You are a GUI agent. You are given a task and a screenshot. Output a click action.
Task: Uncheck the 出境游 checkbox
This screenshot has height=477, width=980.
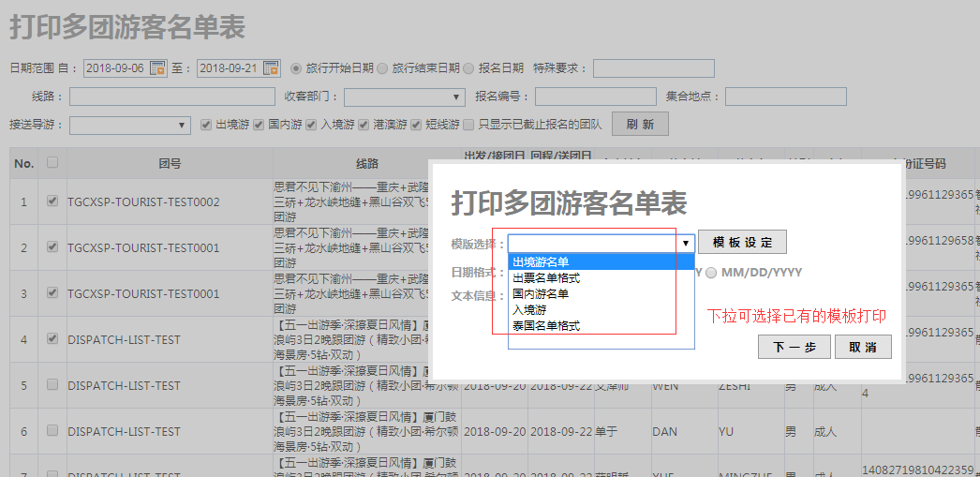click(207, 124)
